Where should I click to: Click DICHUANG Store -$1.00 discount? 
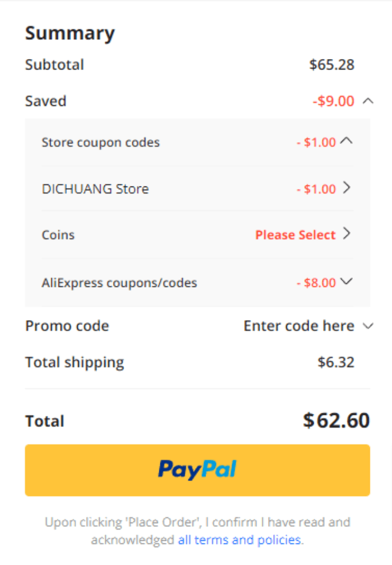pyautogui.click(x=316, y=189)
